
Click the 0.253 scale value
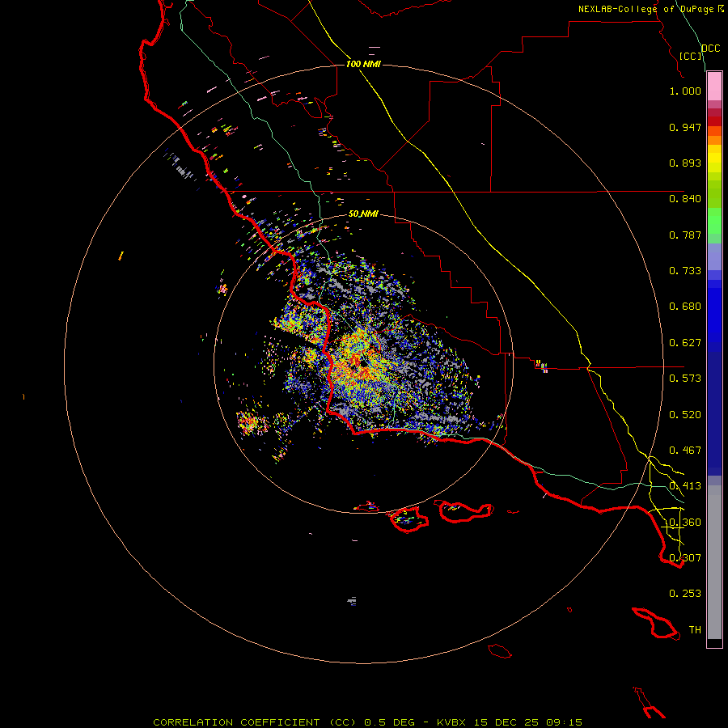click(x=685, y=594)
